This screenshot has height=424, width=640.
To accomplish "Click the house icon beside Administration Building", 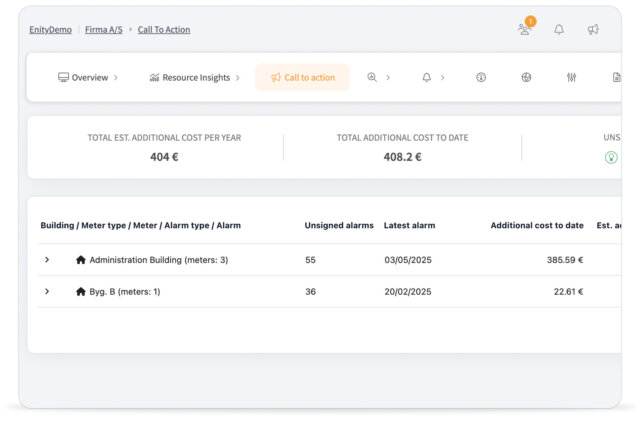I will (x=81, y=260).
